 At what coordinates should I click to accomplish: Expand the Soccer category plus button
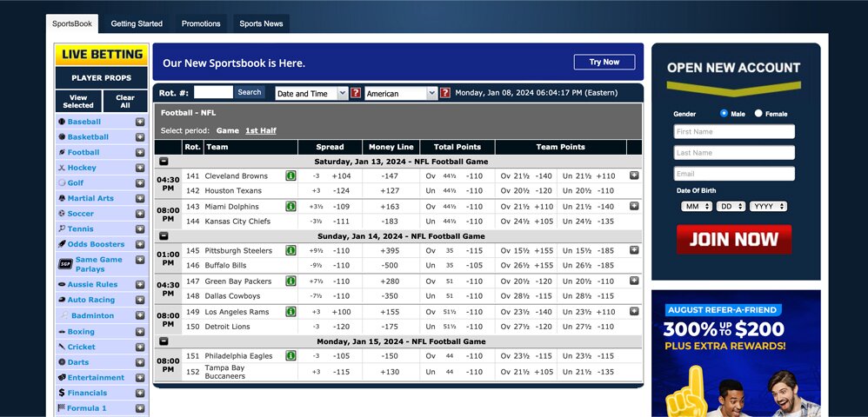pos(140,214)
